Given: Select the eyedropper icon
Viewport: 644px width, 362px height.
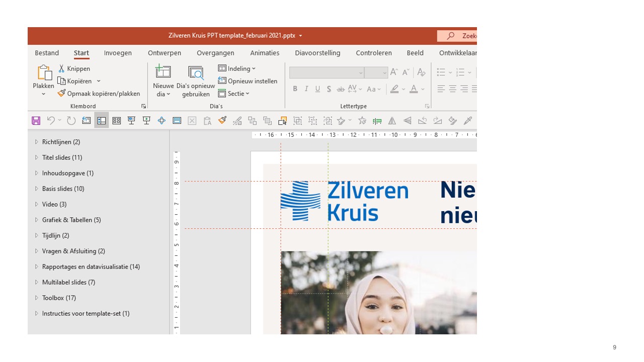Looking at the screenshot, I should [x=467, y=121].
